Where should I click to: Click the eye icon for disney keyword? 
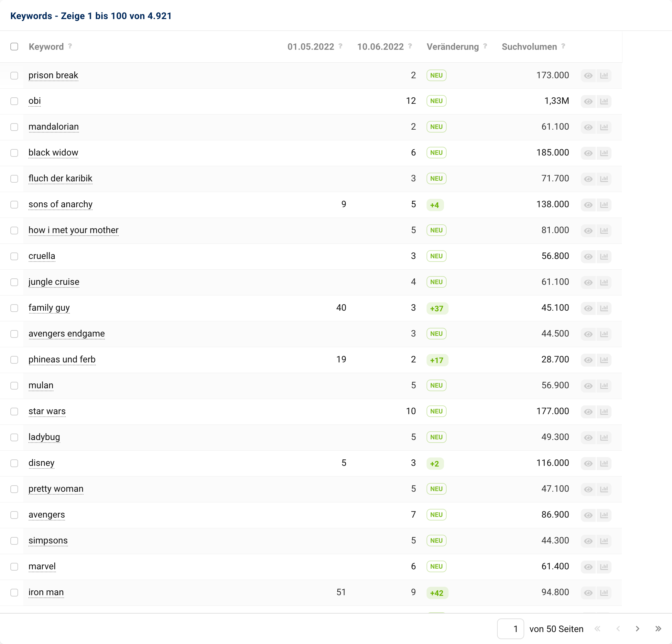(x=588, y=463)
